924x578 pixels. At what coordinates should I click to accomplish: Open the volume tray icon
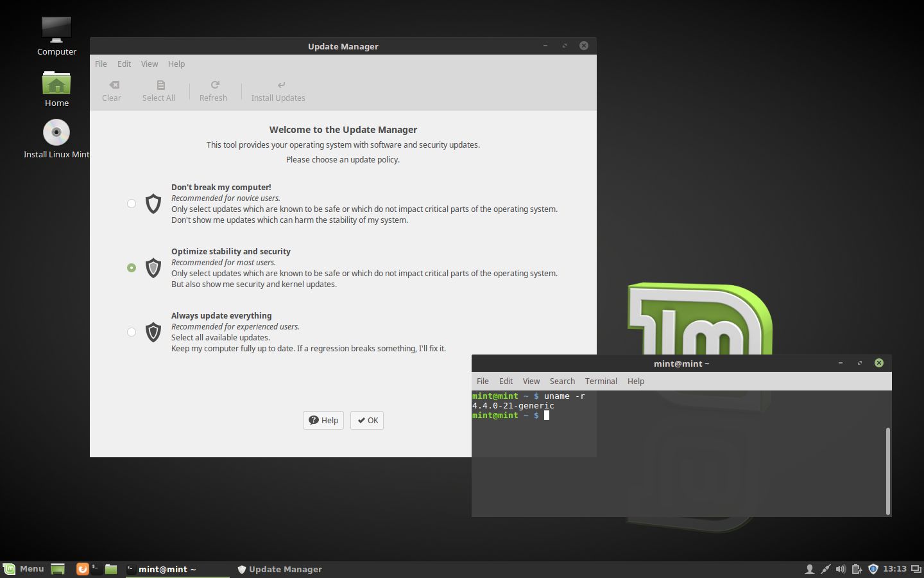pos(841,569)
